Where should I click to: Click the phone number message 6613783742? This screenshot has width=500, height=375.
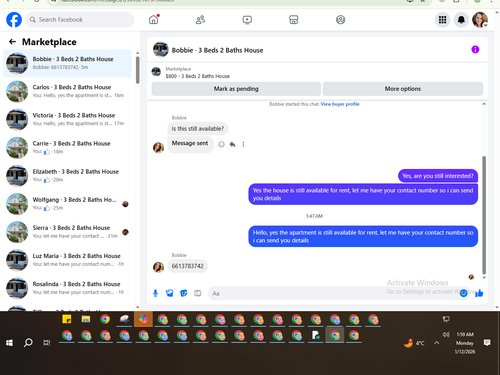pos(187,266)
